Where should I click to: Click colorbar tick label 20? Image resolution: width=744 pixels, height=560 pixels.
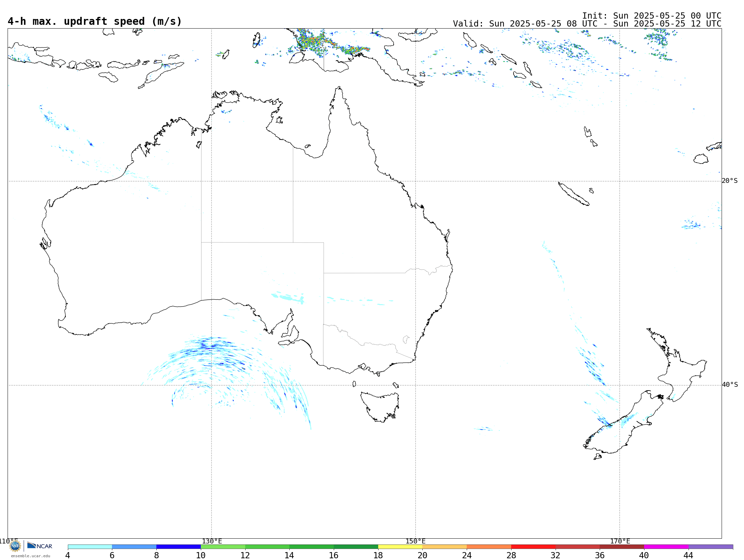423,556
